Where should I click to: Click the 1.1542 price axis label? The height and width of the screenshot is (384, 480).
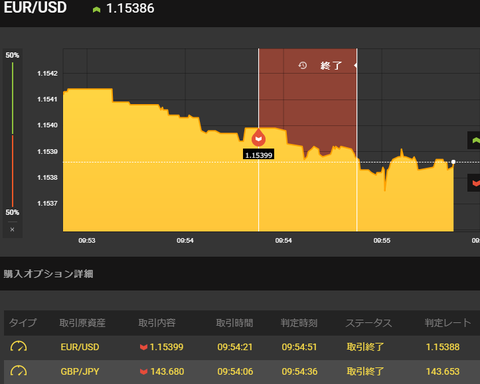tap(47, 73)
